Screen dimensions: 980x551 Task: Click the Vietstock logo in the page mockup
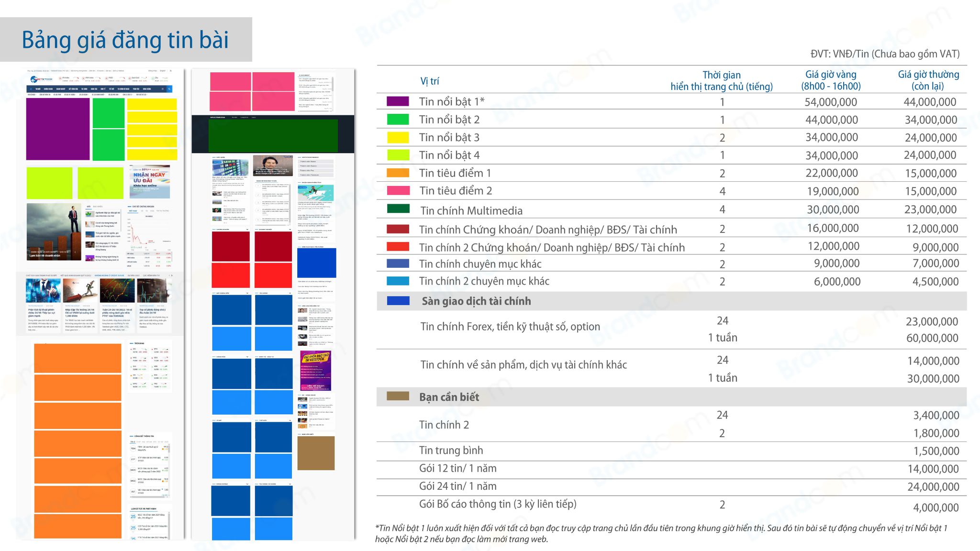point(41,79)
